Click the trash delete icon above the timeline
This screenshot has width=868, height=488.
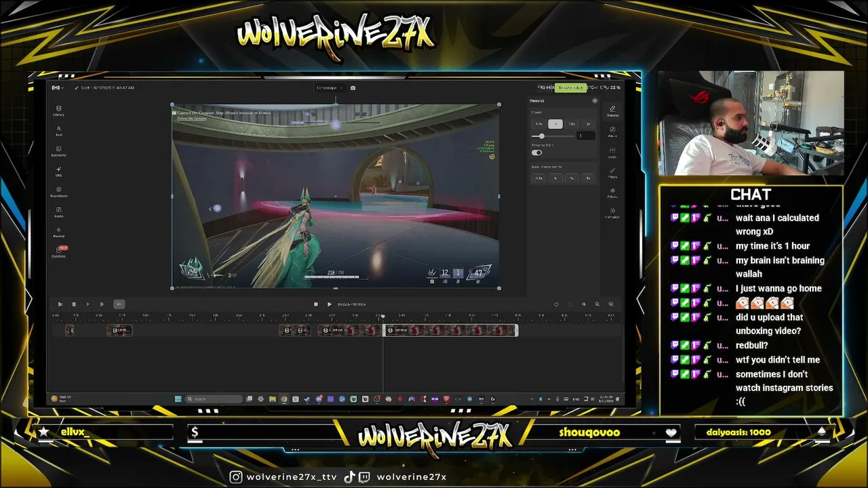[74, 304]
